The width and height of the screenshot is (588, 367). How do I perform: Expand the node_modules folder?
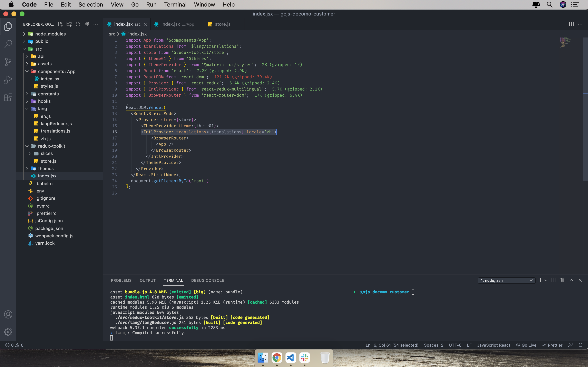click(50, 34)
